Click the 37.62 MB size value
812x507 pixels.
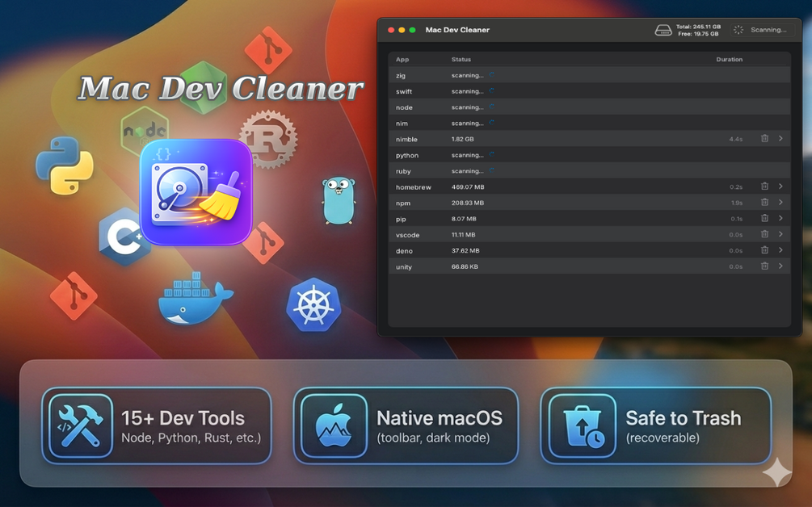click(x=465, y=250)
